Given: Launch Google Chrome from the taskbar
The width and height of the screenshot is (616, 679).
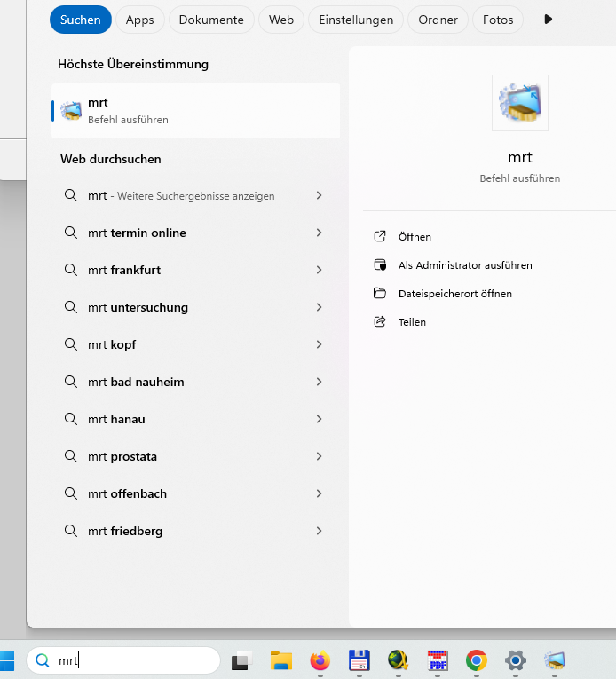Looking at the screenshot, I should point(476,660).
